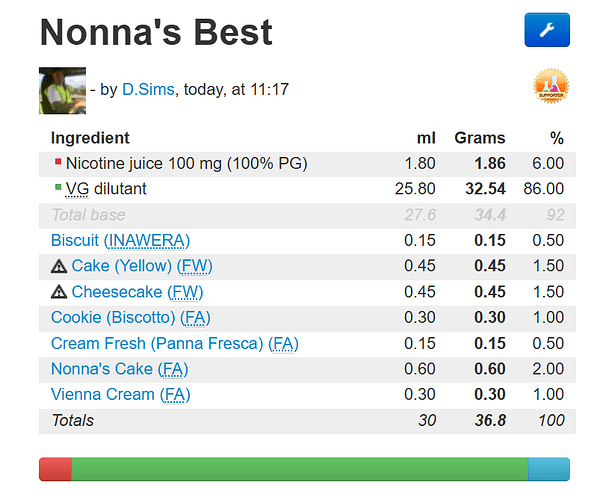Open the Biscuit flavor link
Screen dimensions: 603x500
75,240
